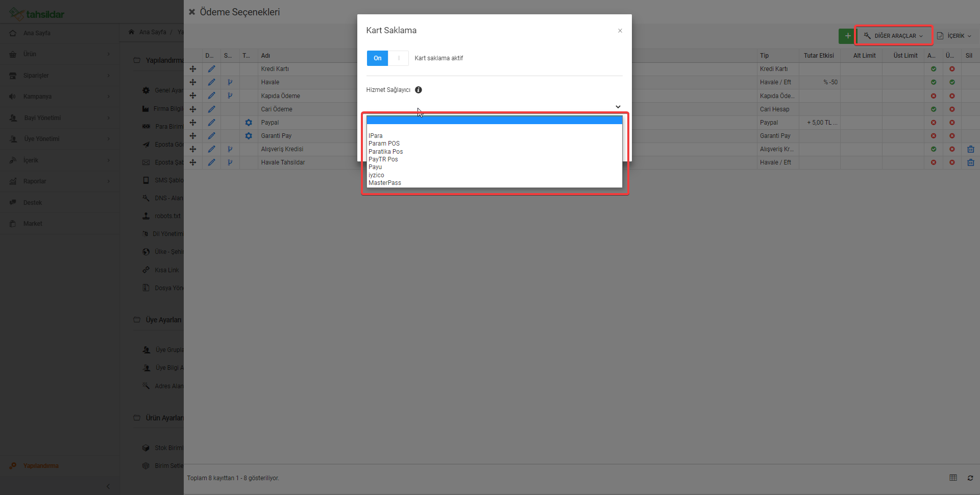This screenshot has height=495, width=980.
Task: Click the move handle for Havale Tahsildar
Action: point(193,162)
